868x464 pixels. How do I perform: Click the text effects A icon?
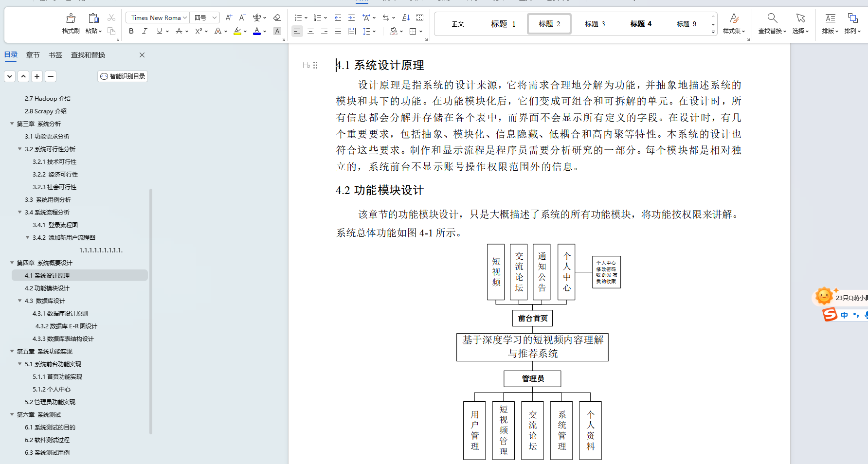click(218, 31)
